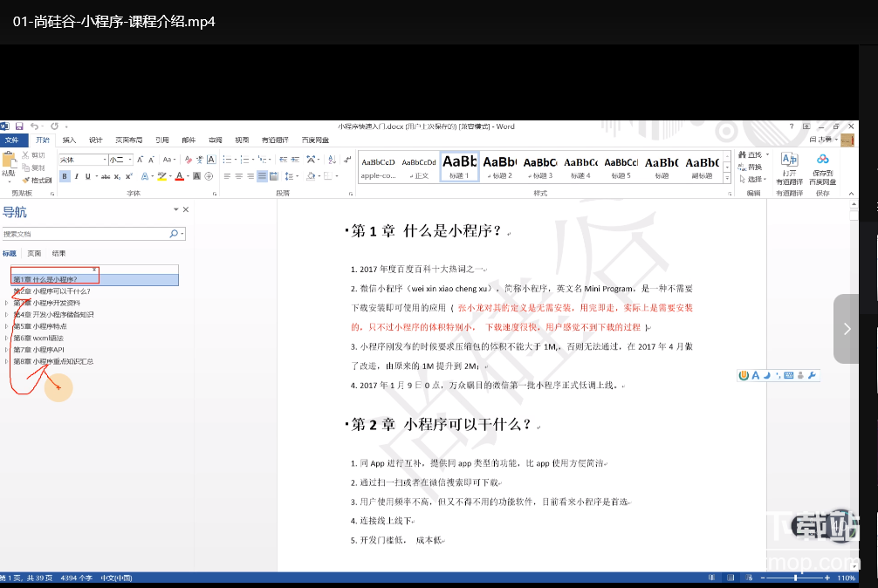This screenshot has height=588, width=878.
Task: Click the Clear Formatting eraser icon
Action: coord(189,160)
